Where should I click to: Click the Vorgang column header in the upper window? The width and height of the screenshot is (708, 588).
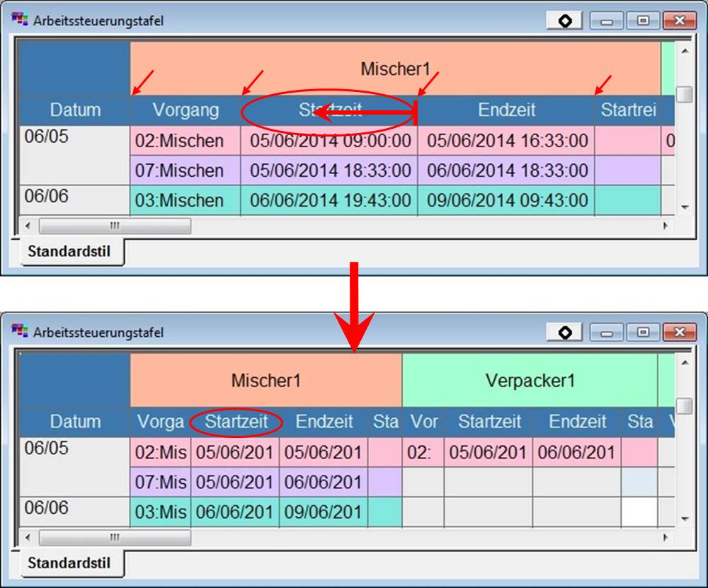coord(185,110)
